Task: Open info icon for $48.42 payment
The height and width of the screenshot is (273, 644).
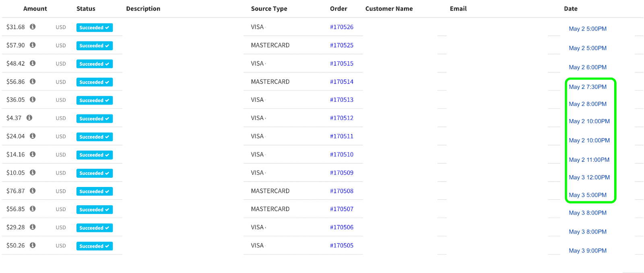Action: click(x=33, y=63)
